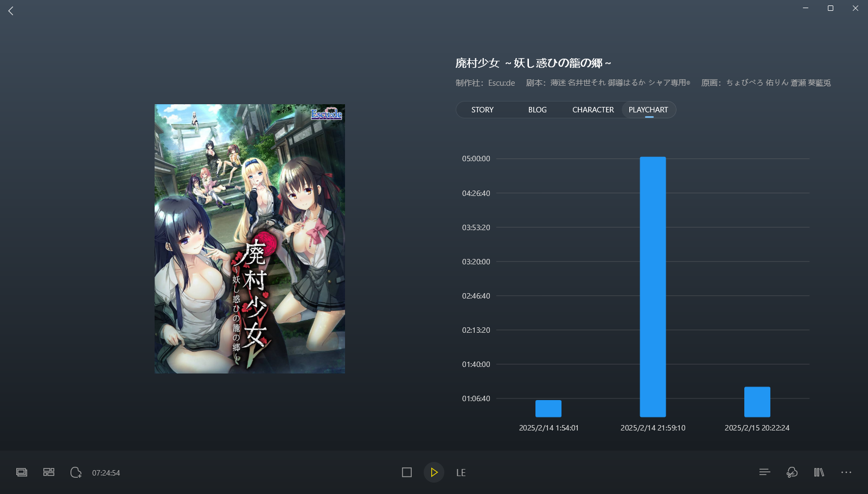868x494 pixels.
Task: Click the tall bar for 2025/2/14 21:59:10
Action: click(653, 287)
